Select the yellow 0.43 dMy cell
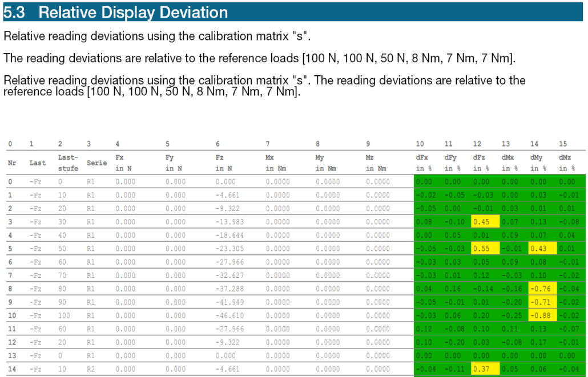The height and width of the screenshot is (377, 588). [x=543, y=249]
